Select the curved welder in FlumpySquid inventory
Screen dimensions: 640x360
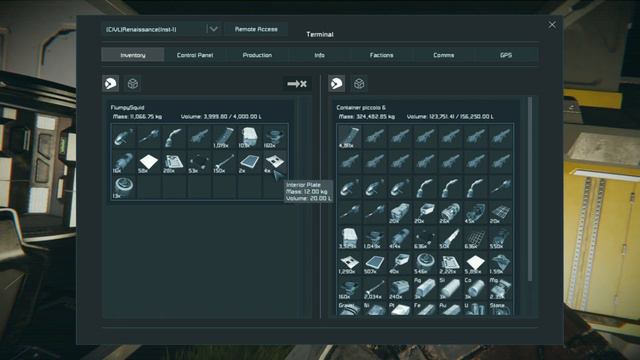tap(174, 137)
